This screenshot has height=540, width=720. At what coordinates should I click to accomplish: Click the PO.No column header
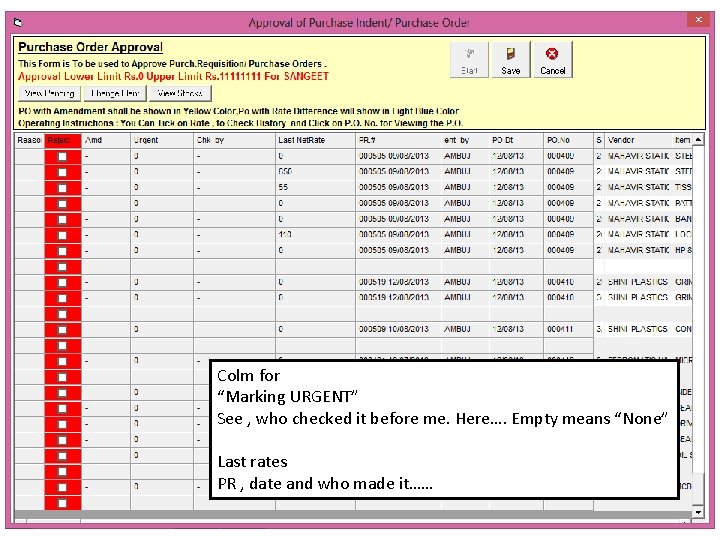(x=569, y=140)
